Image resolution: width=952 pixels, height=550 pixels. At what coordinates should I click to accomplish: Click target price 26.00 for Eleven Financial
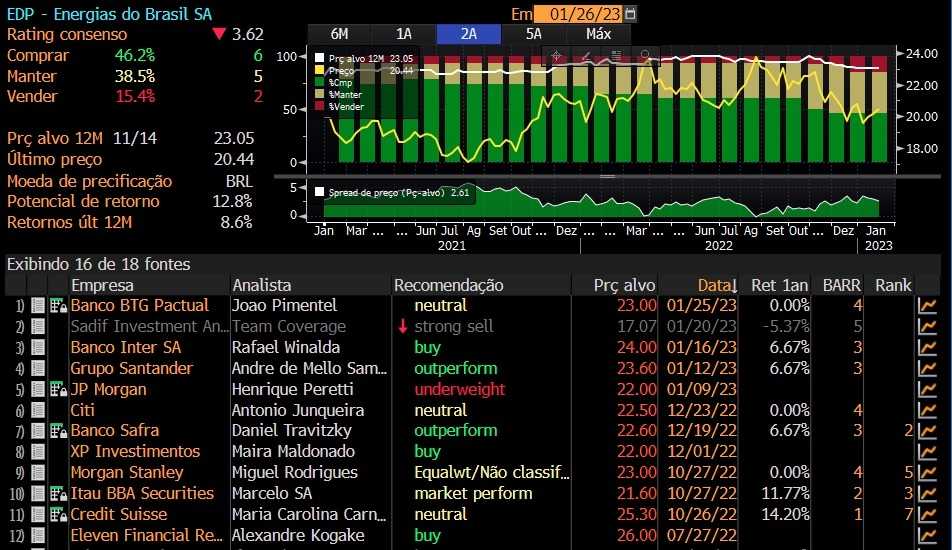point(637,535)
